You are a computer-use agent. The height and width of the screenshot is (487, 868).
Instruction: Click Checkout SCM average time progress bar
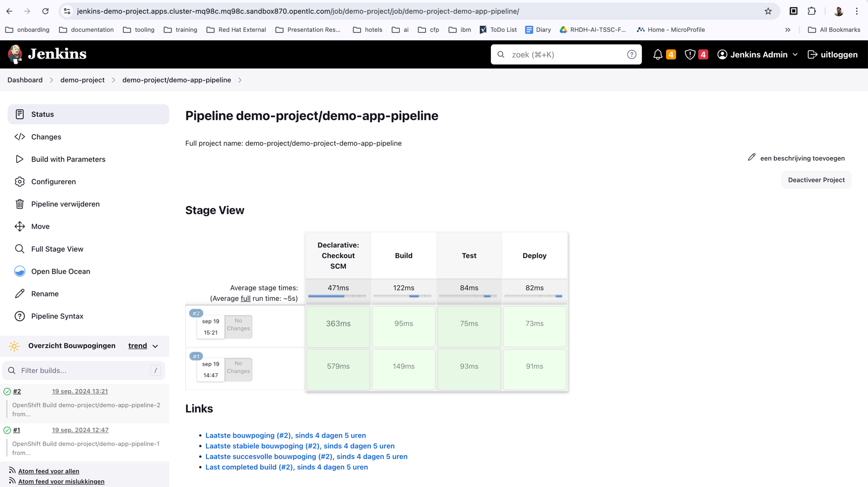pyautogui.click(x=337, y=296)
